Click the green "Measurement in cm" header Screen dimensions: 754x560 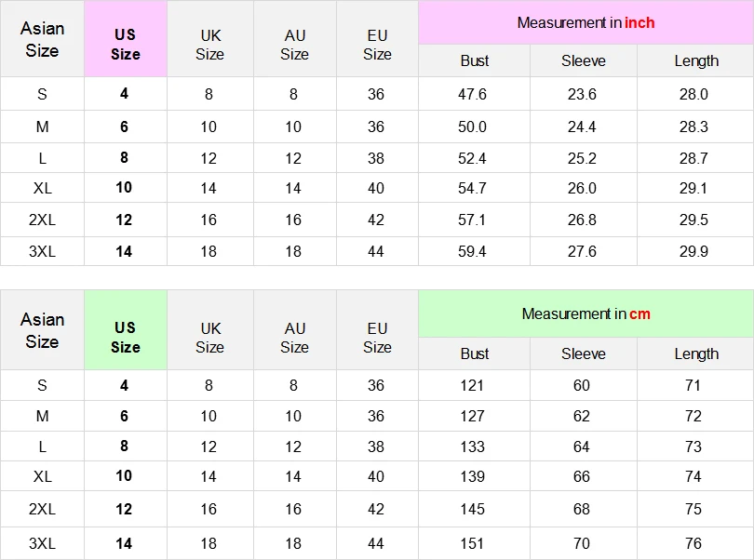586,313
